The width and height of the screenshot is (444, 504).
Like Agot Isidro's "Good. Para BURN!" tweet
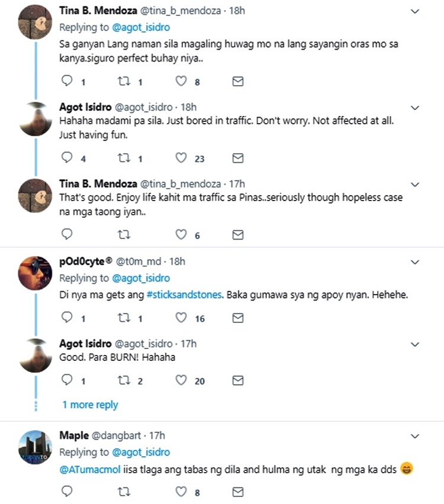click(x=181, y=381)
